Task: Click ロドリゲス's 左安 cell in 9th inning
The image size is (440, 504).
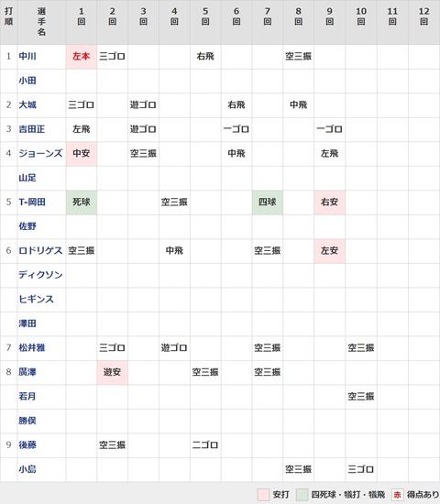Action: pos(330,251)
